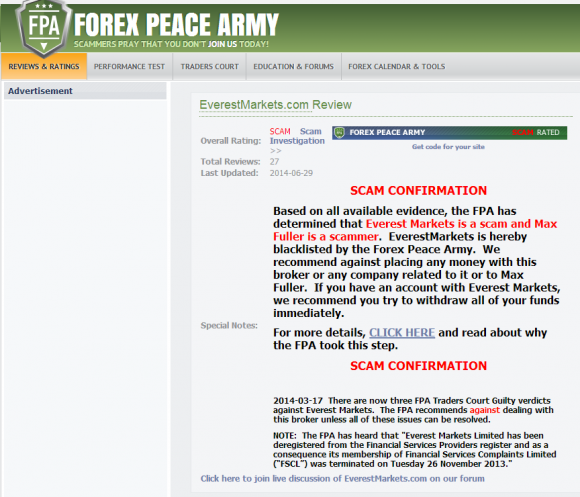580x497 pixels.
Task: Click the join live discussion forum link
Action: [x=343, y=479]
